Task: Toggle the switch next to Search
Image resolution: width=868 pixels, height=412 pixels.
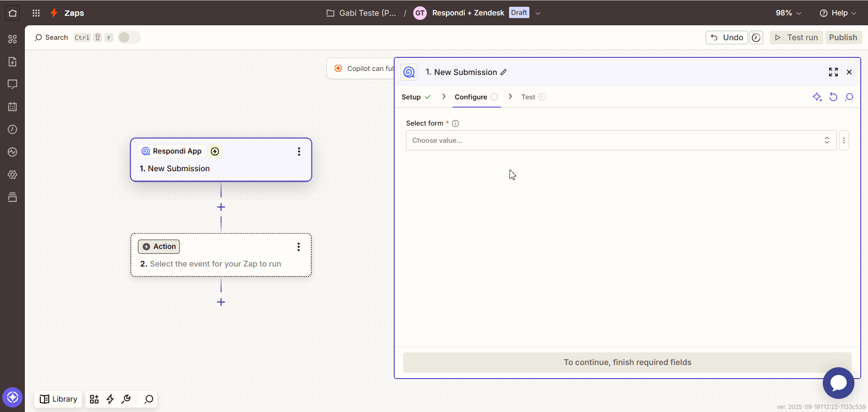Action: (x=129, y=37)
